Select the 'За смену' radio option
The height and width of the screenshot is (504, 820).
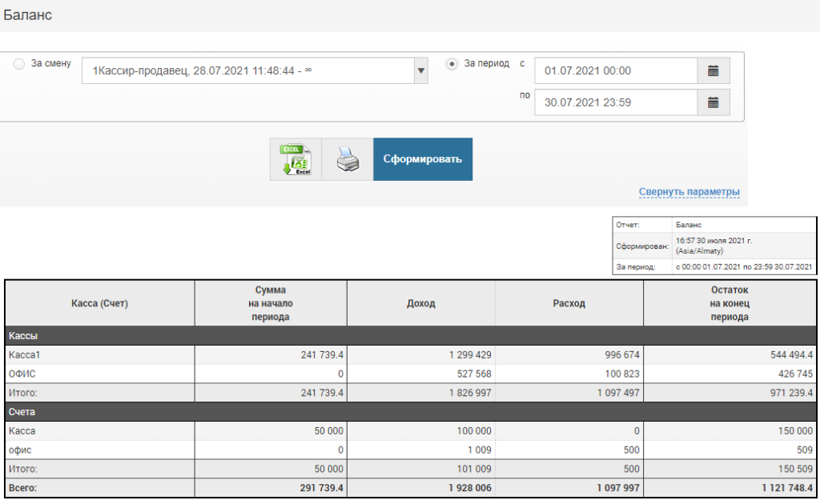click(x=19, y=64)
